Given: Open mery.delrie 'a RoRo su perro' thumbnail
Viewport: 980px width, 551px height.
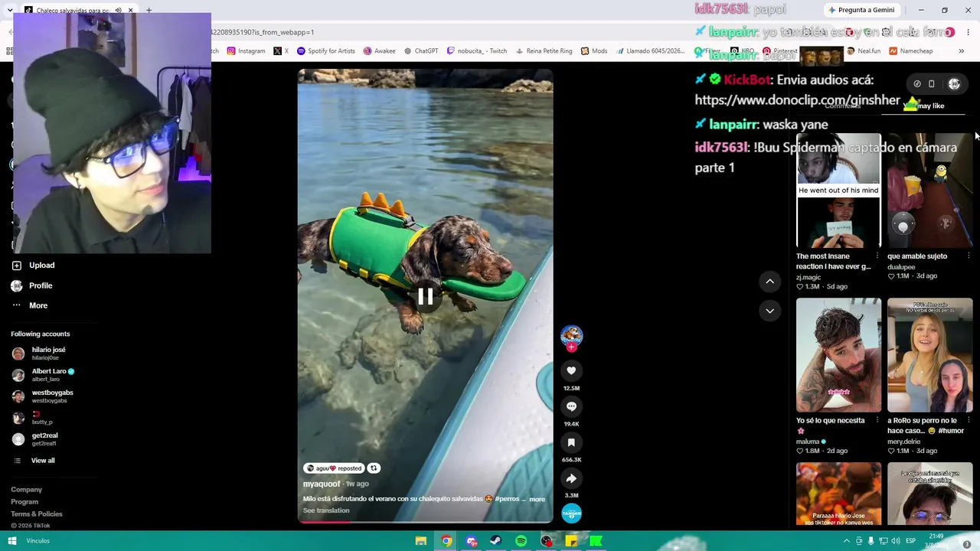Looking at the screenshot, I should 929,355.
